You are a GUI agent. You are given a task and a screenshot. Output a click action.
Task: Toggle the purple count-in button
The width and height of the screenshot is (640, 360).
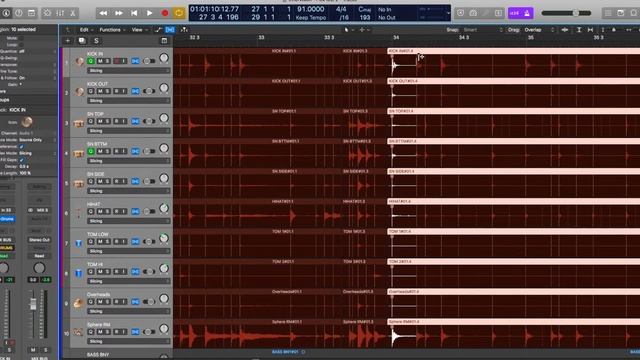[x=515, y=13]
